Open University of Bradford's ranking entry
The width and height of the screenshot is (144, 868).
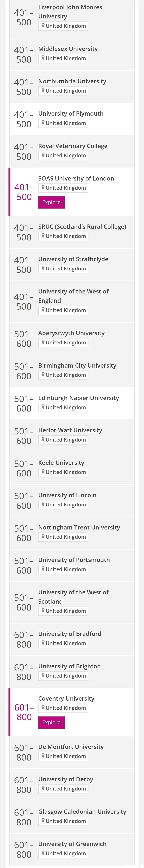tap(70, 634)
